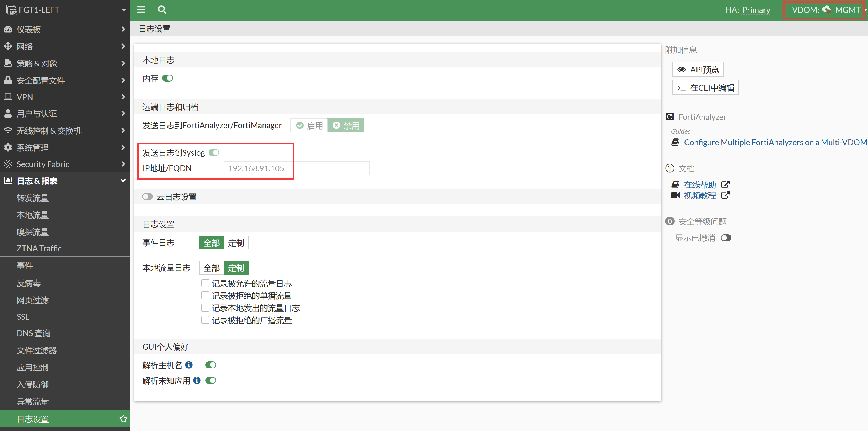Toggle the 内存 local log switch
This screenshot has width=868, height=431.
point(168,78)
